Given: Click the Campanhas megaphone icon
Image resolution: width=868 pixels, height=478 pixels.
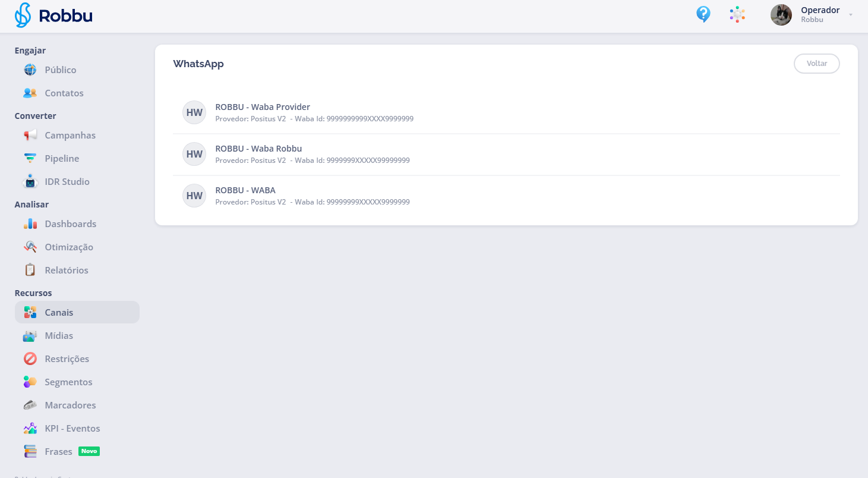Looking at the screenshot, I should tap(30, 136).
